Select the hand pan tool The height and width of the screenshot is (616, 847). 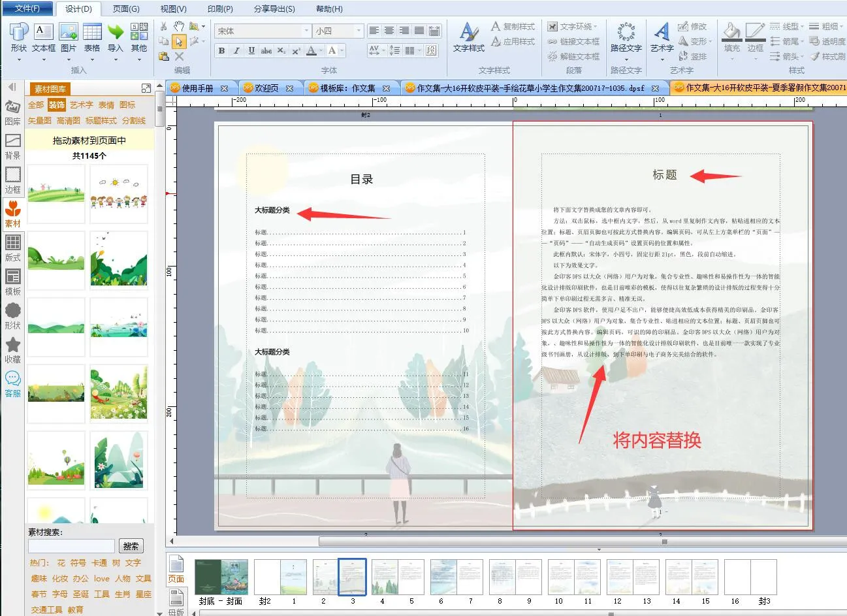178,27
